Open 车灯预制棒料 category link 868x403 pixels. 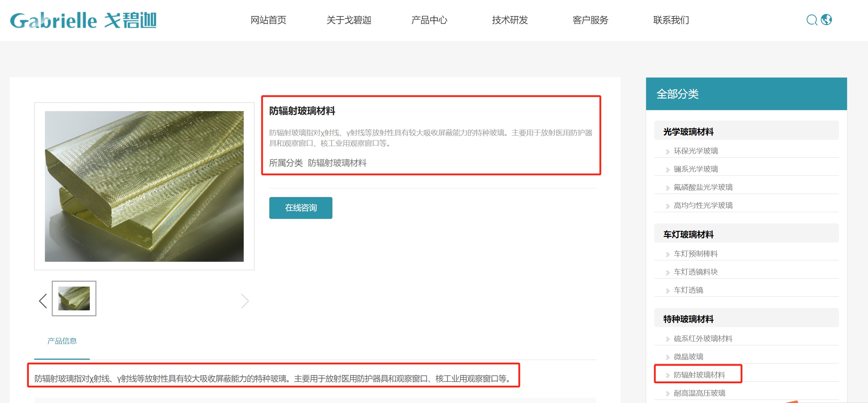tap(696, 254)
